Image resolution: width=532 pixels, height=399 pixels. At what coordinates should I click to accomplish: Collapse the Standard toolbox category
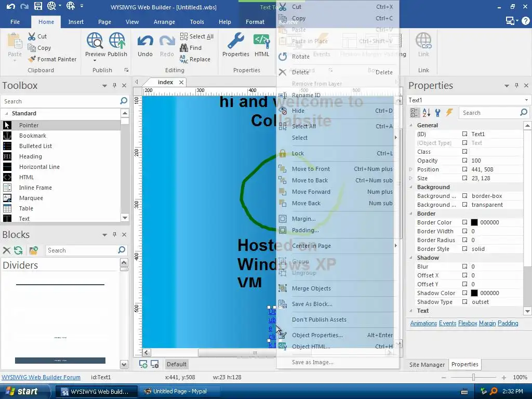tap(6, 113)
